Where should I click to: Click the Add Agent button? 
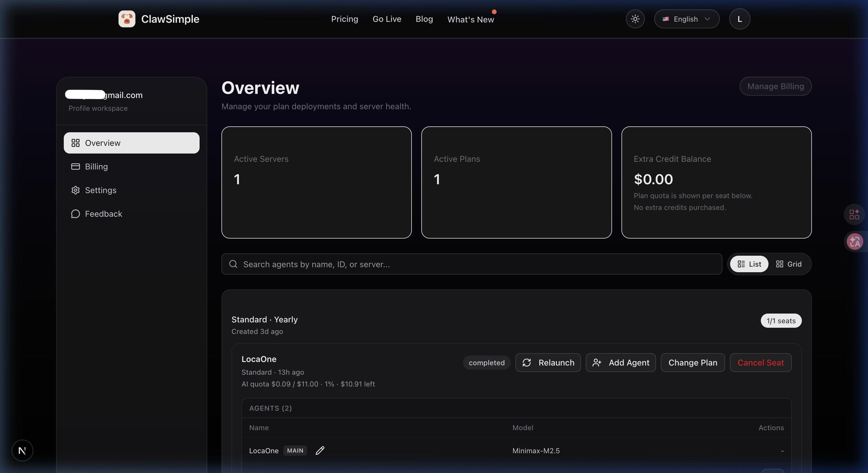click(x=620, y=363)
